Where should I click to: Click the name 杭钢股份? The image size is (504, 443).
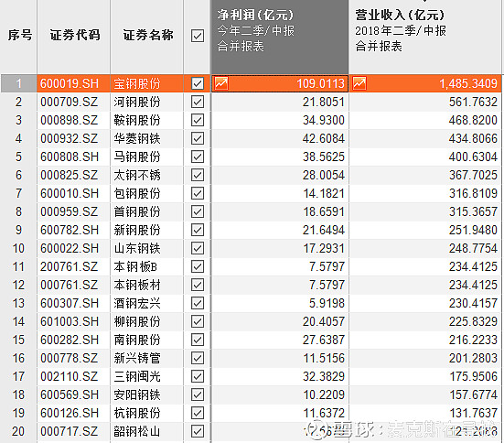click(x=137, y=413)
